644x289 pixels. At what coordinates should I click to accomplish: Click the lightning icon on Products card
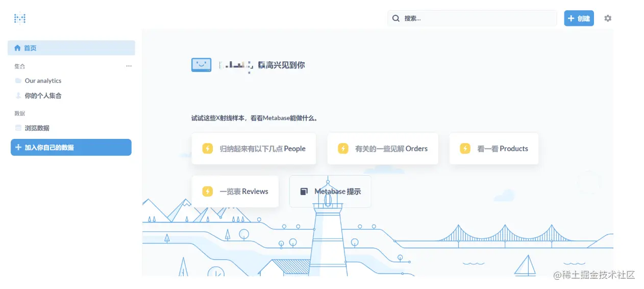(x=465, y=149)
